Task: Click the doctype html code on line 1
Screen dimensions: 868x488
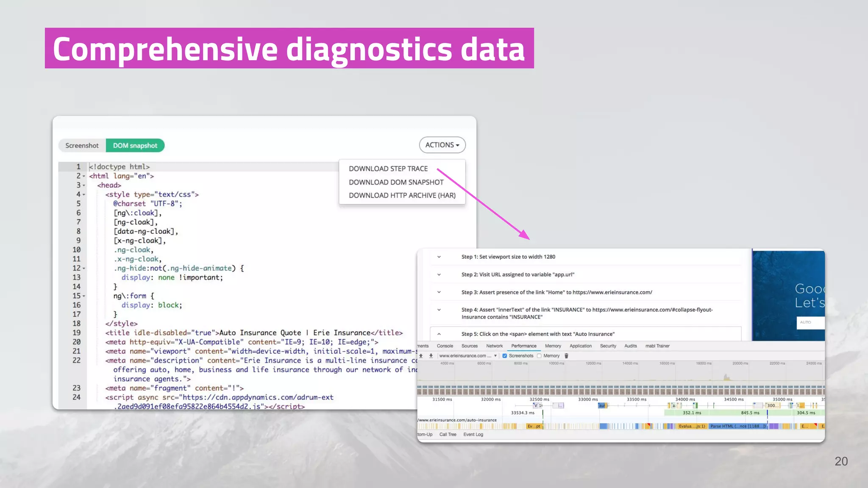Action: 119,167
